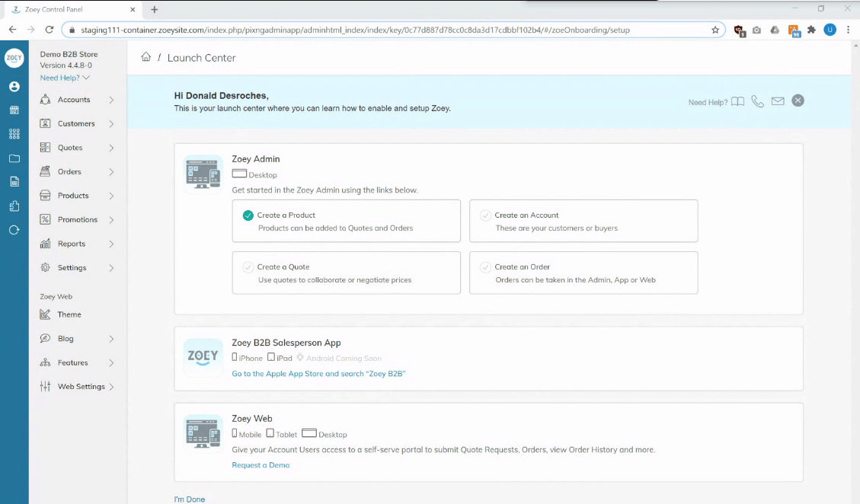This screenshot has width=860, height=504.
Task: Click the store building icon in the blue rail
Action: [14, 110]
